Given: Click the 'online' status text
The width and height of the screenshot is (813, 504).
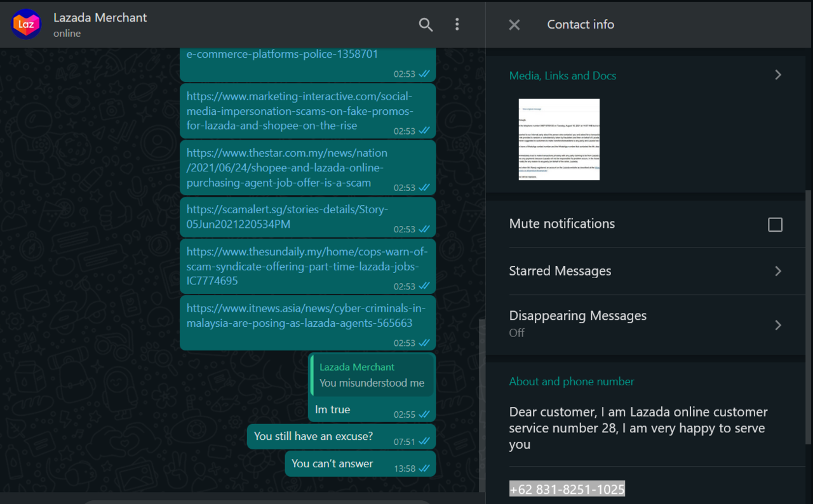Looking at the screenshot, I should pos(67,34).
